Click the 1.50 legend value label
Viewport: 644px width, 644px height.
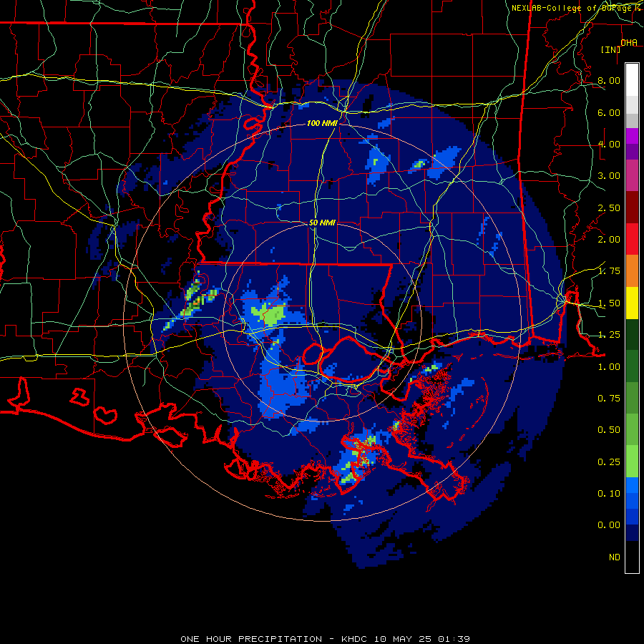click(609, 303)
